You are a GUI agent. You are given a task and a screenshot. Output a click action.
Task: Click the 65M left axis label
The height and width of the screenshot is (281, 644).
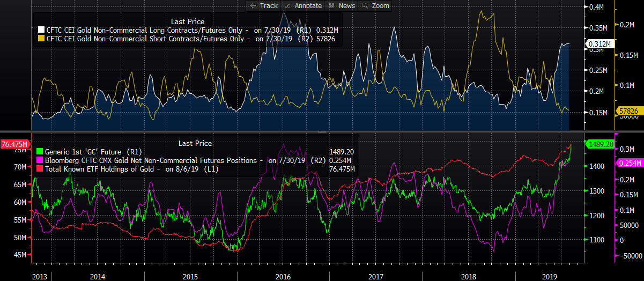point(20,184)
